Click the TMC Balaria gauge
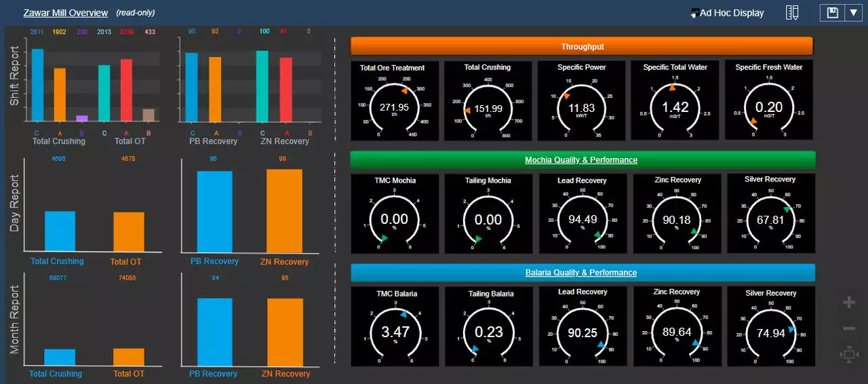Screen dimensions: 868x384 pyautogui.click(x=395, y=327)
